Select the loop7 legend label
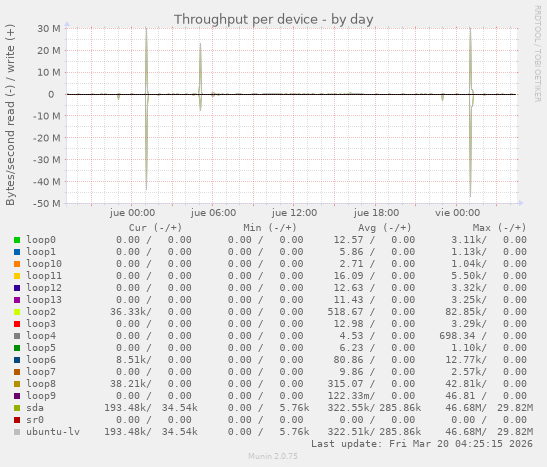 click(41, 372)
